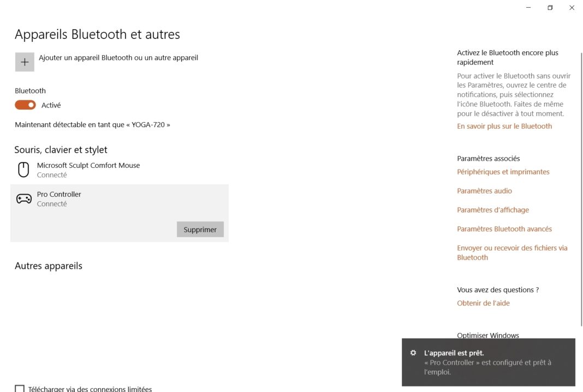Click the Autres appareils heading

coord(49,266)
